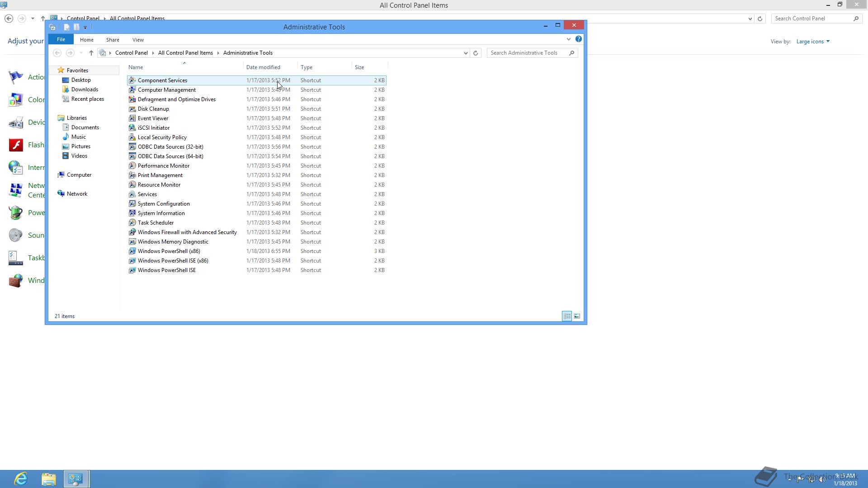Image resolution: width=868 pixels, height=488 pixels.
Task: Select the System Information row
Action: [x=257, y=213]
